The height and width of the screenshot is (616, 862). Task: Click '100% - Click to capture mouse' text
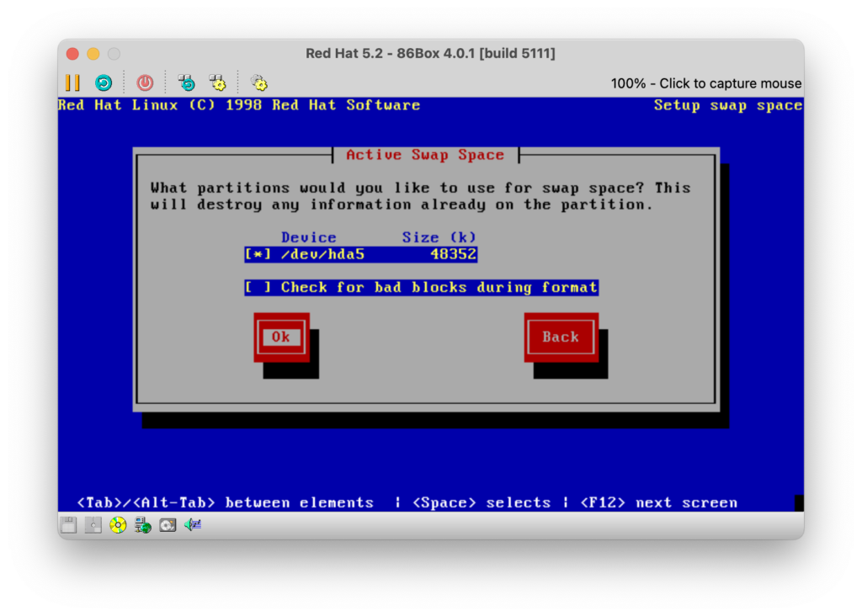click(x=706, y=83)
